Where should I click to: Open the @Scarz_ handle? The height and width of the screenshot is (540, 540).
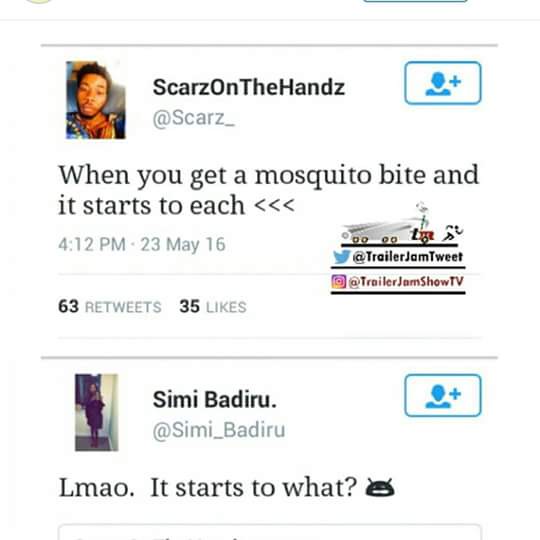pos(194,118)
